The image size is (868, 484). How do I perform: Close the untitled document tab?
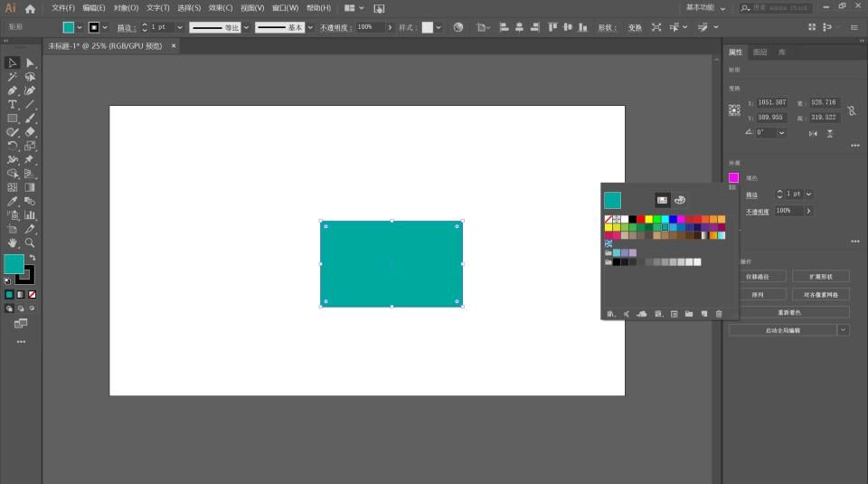point(174,46)
